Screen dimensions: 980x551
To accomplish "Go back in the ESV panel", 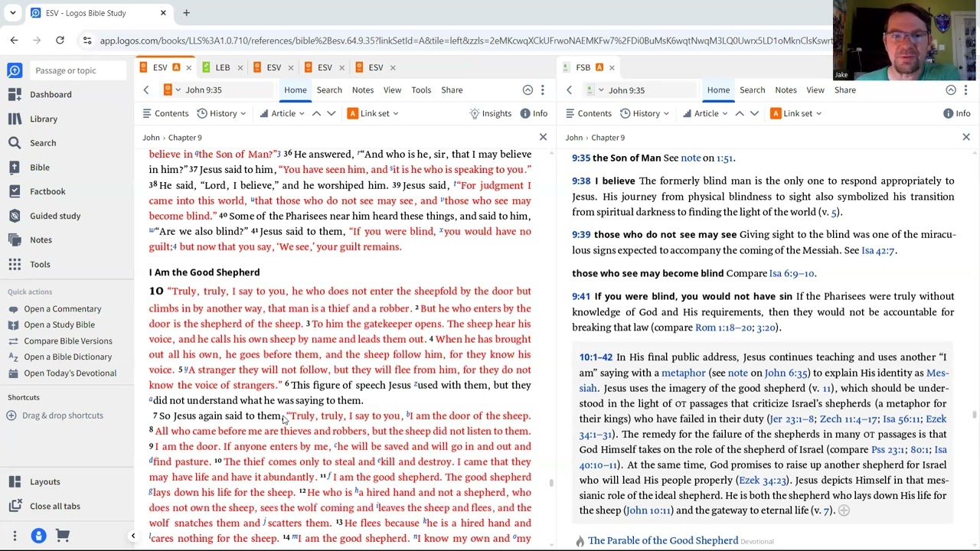I will 146,90.
